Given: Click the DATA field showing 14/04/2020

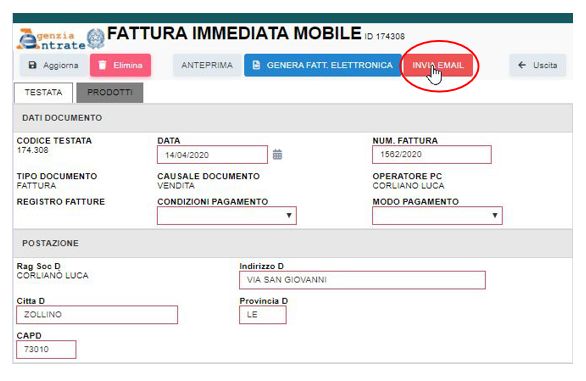Looking at the screenshot, I should click(212, 155).
